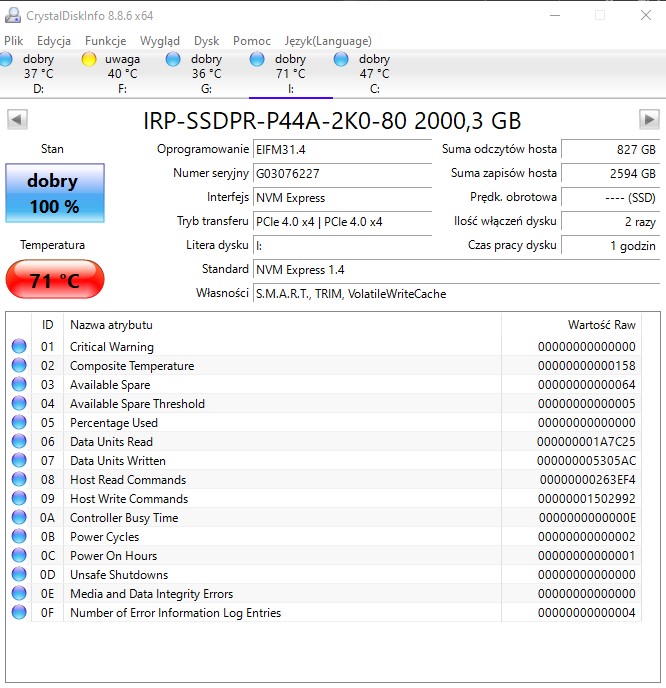
Task: Click the ID column header
Action: point(47,325)
